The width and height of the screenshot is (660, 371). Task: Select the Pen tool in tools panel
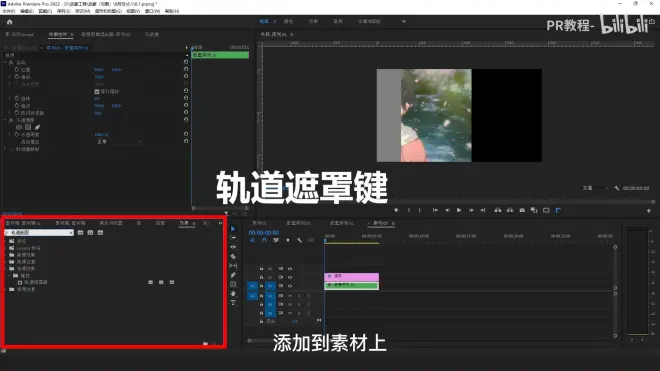[x=233, y=275]
